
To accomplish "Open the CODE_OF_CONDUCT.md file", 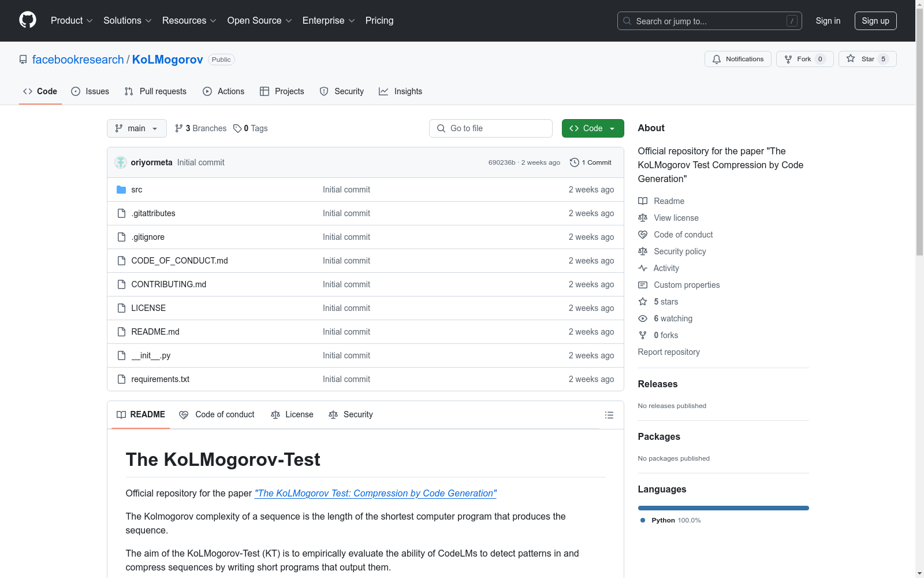I will pos(180,261).
